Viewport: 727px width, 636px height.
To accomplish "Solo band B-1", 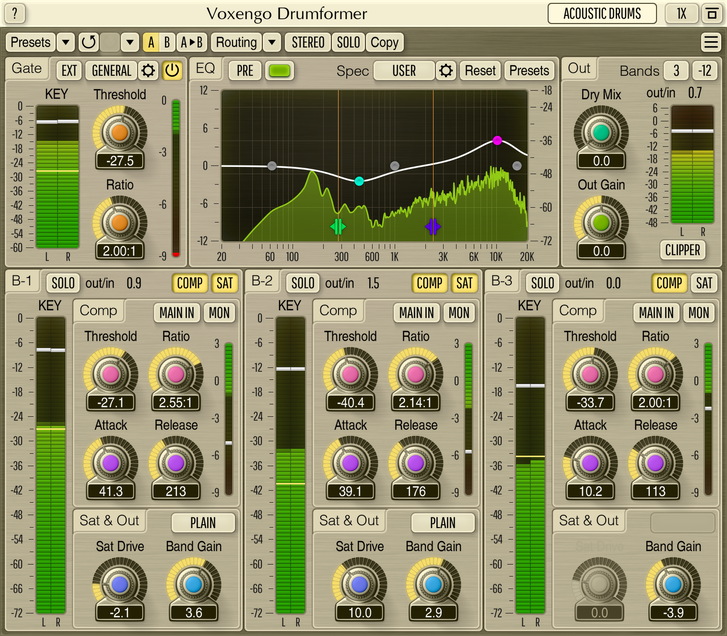I will pos(63,283).
